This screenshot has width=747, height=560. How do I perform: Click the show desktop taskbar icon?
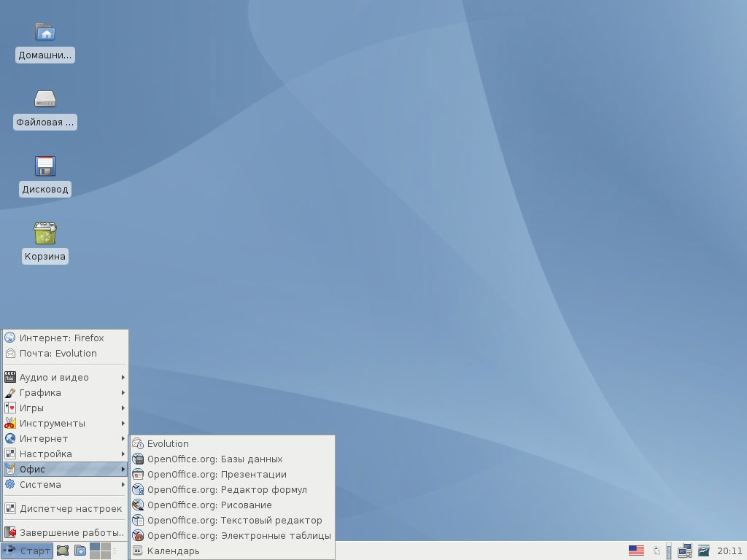pos(63,551)
